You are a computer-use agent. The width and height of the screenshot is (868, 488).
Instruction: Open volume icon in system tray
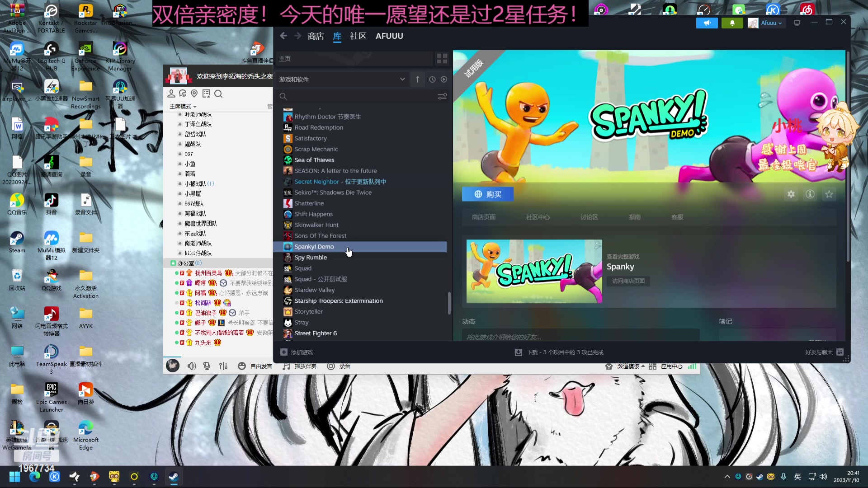coord(823,477)
